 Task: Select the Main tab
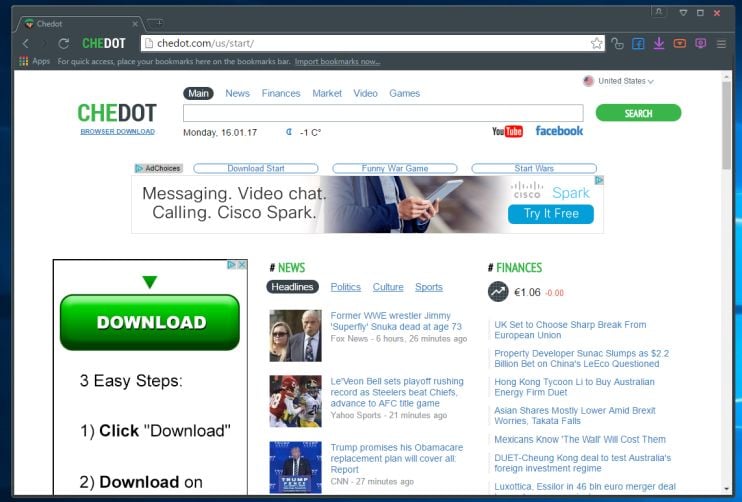[198, 93]
